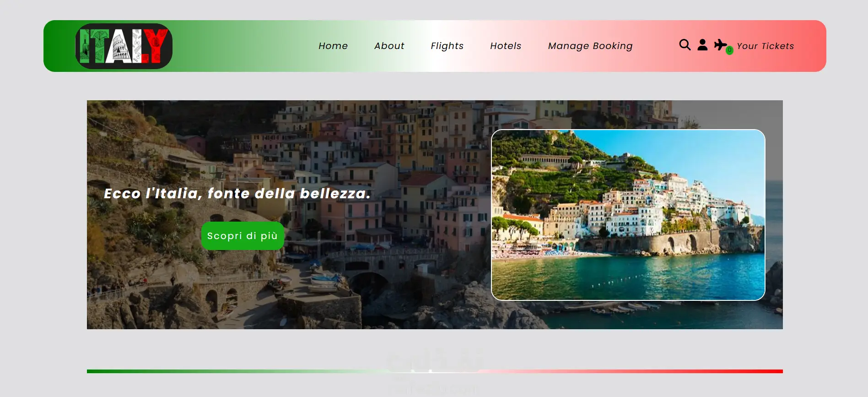Navigate to the Hotels section

tap(506, 46)
